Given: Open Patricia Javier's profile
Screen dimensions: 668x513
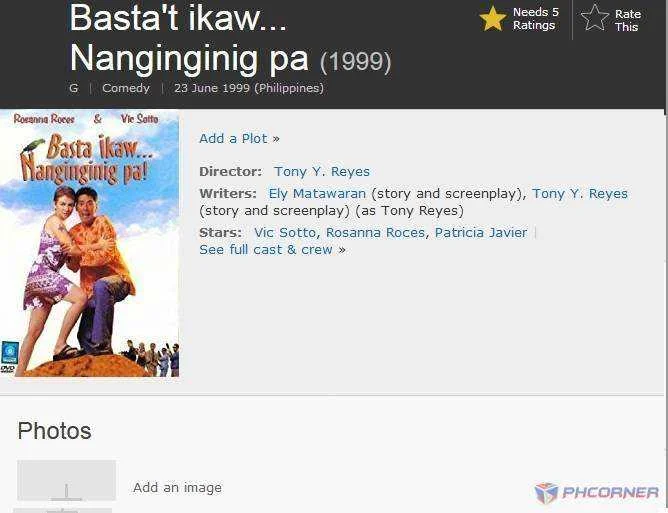Looking at the screenshot, I should (481, 233).
